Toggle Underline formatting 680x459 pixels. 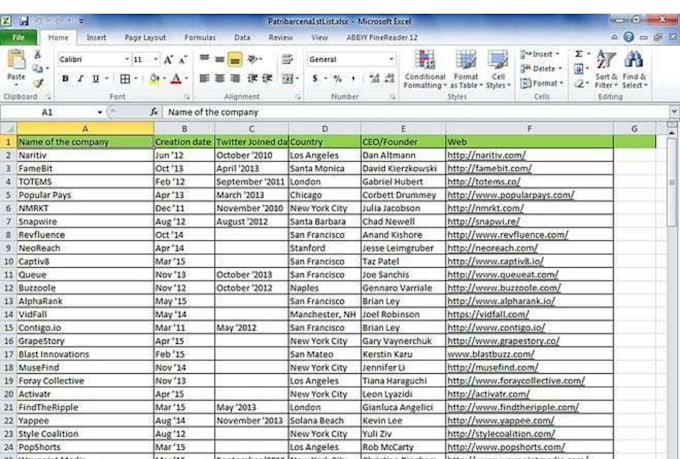(x=95, y=79)
